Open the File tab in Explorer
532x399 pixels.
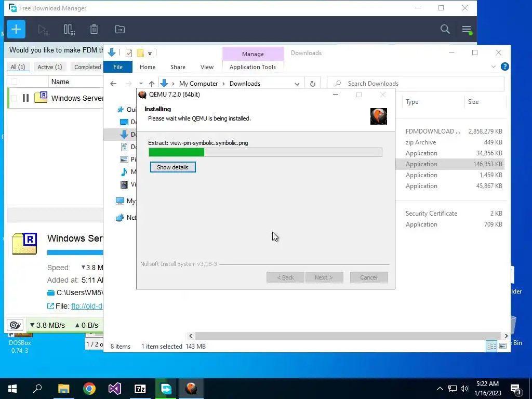click(x=118, y=67)
